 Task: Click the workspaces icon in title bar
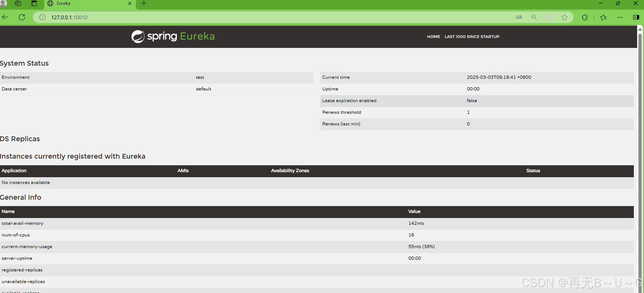tap(18, 3)
